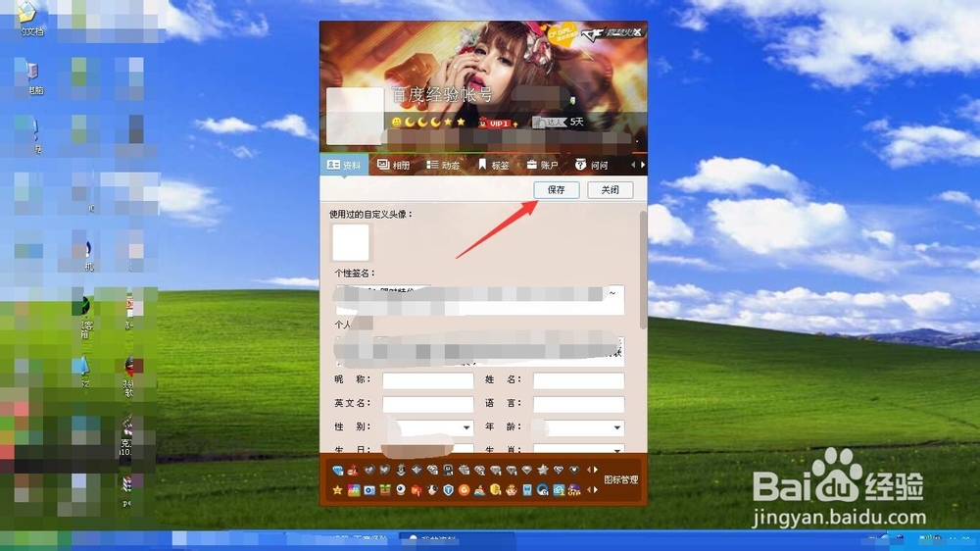Click the colorful puzzle-blocks icon

tap(354, 489)
